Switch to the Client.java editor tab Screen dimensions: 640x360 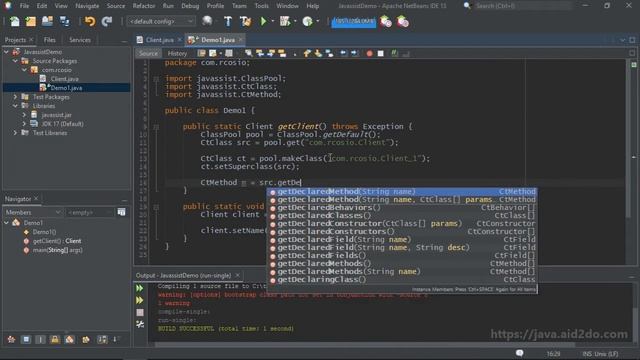click(x=160, y=40)
